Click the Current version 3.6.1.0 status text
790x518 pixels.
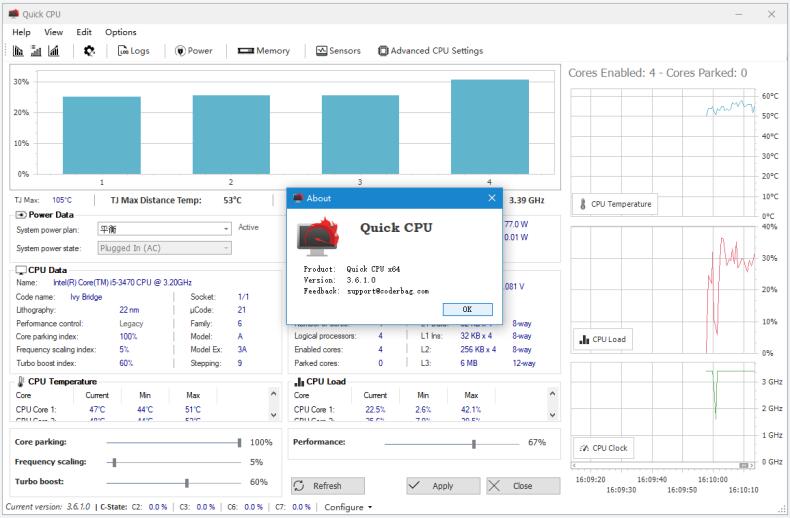coord(48,507)
